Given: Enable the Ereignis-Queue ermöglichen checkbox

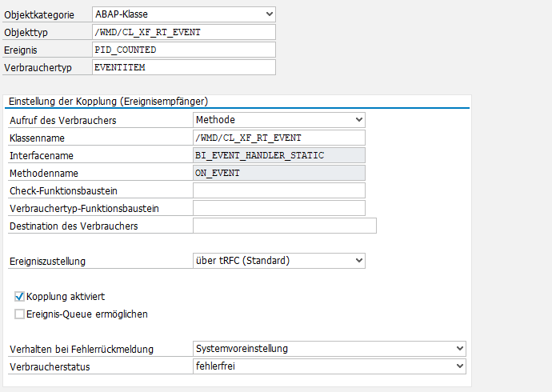Looking at the screenshot, I should click(x=19, y=314).
